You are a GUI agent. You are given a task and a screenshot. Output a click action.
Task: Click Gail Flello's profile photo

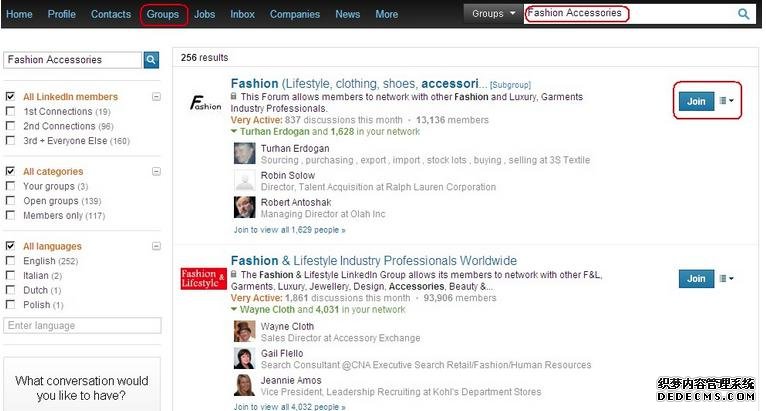tap(244, 358)
